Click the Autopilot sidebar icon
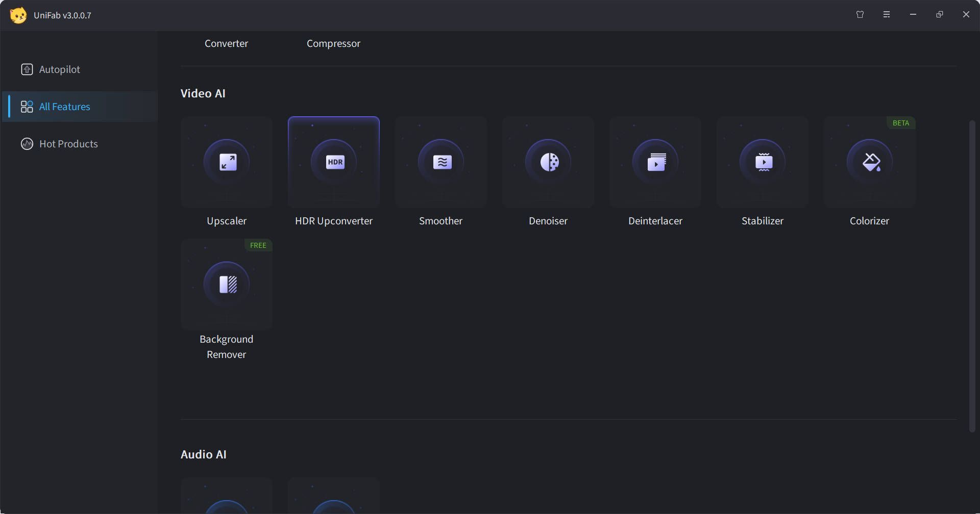This screenshot has width=980, height=514. 27,69
